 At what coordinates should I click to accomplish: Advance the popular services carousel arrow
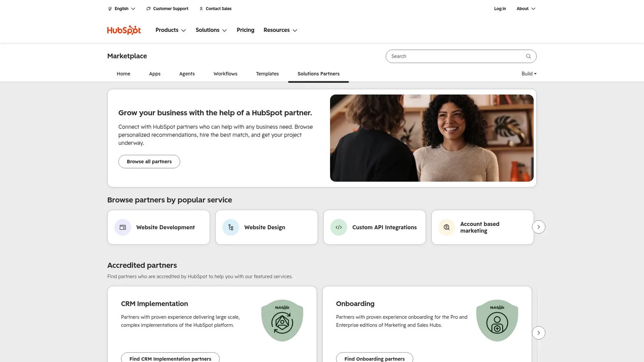539,227
